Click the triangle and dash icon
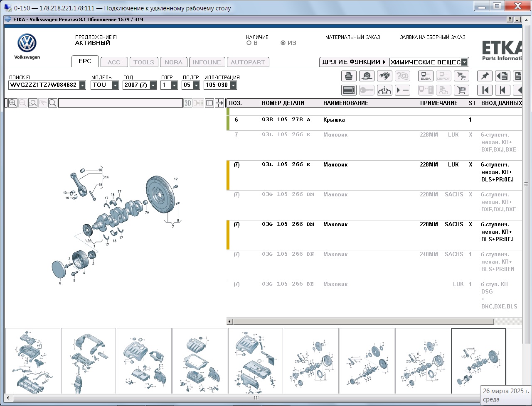This screenshot has width=532, height=406. point(402,90)
